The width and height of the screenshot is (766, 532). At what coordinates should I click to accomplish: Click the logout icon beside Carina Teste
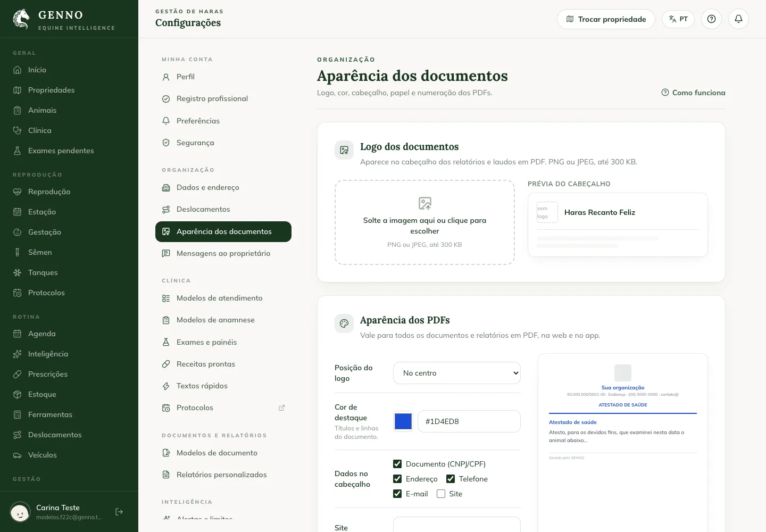click(119, 512)
